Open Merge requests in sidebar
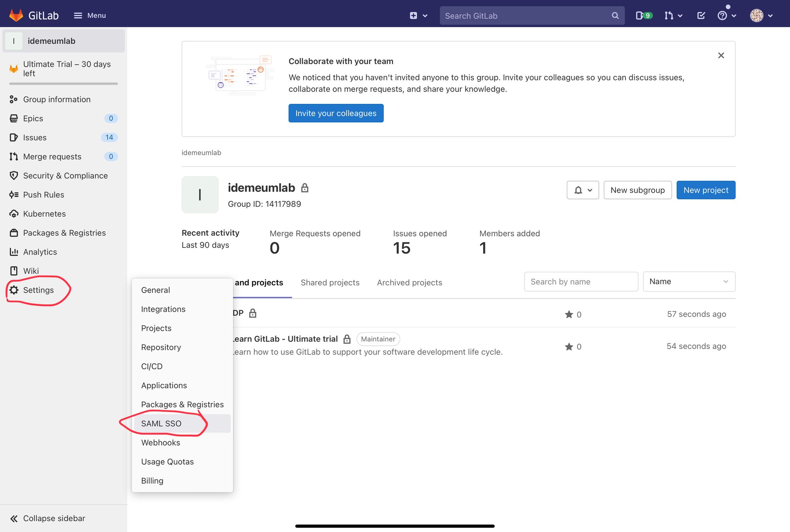 pos(64,157)
